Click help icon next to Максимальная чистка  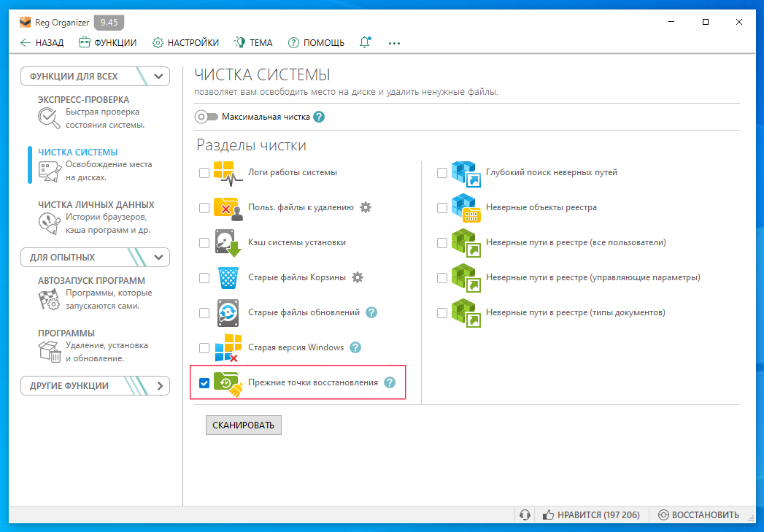(x=319, y=117)
